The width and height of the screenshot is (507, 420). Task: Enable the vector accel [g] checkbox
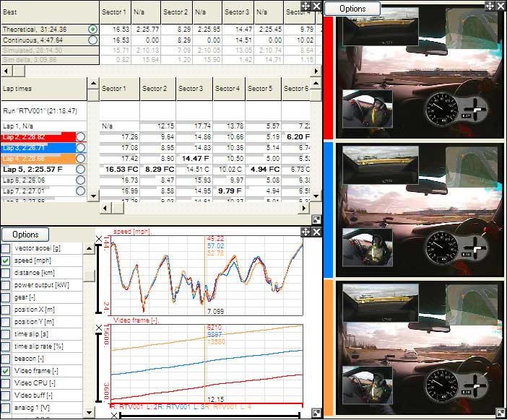(6, 248)
